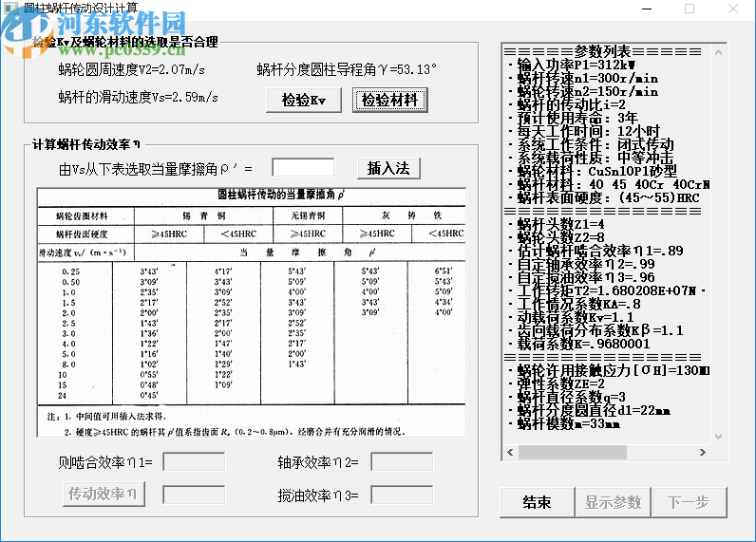Select the 蜗轮材料：CuSn10P1砂型 line

(593, 171)
